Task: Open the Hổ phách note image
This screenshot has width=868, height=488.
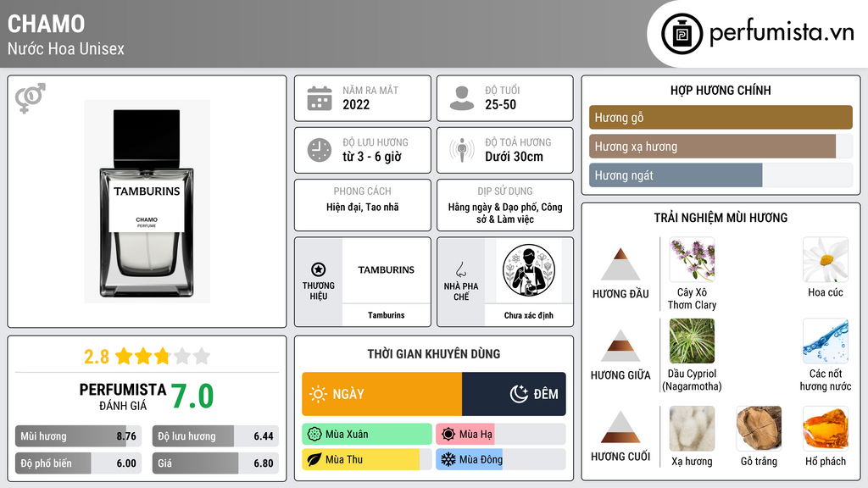Action: coord(826,429)
